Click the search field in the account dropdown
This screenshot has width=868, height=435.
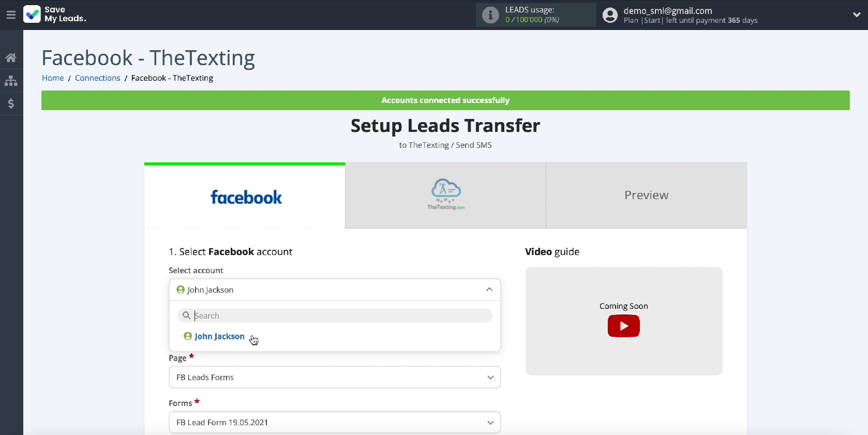point(335,316)
